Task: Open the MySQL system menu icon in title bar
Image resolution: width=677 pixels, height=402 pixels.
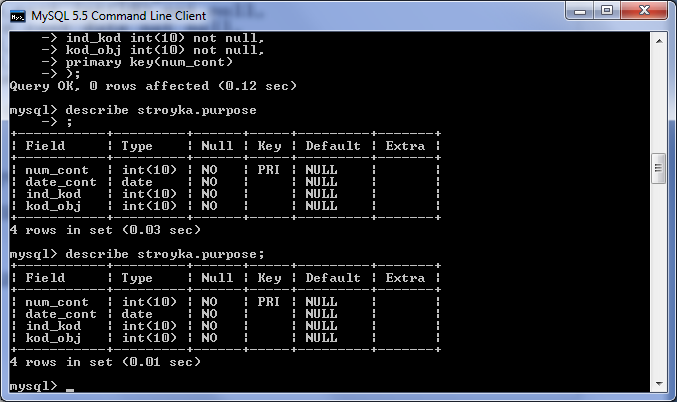Action: coord(18,16)
